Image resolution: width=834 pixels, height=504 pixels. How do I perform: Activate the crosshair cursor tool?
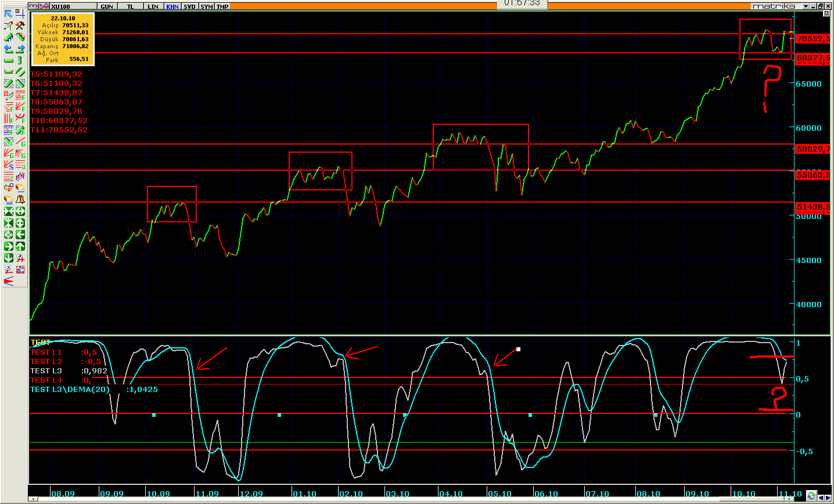point(20,14)
